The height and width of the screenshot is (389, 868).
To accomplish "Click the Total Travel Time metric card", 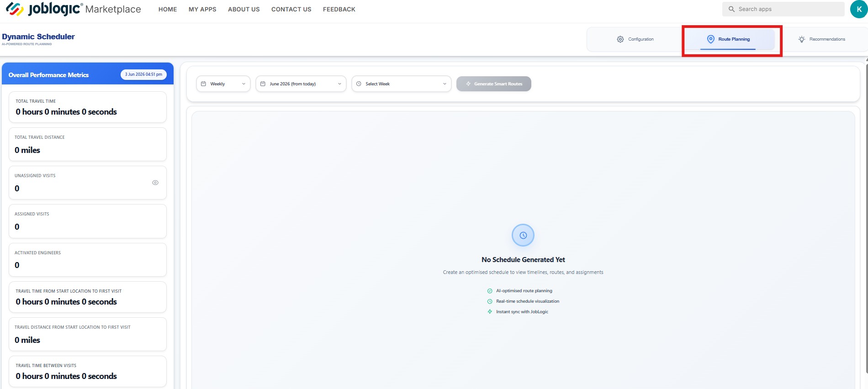I will click(88, 107).
